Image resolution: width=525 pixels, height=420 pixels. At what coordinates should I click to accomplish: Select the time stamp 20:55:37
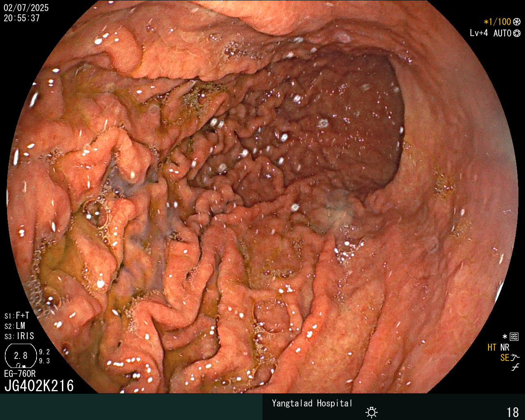(x=22, y=18)
